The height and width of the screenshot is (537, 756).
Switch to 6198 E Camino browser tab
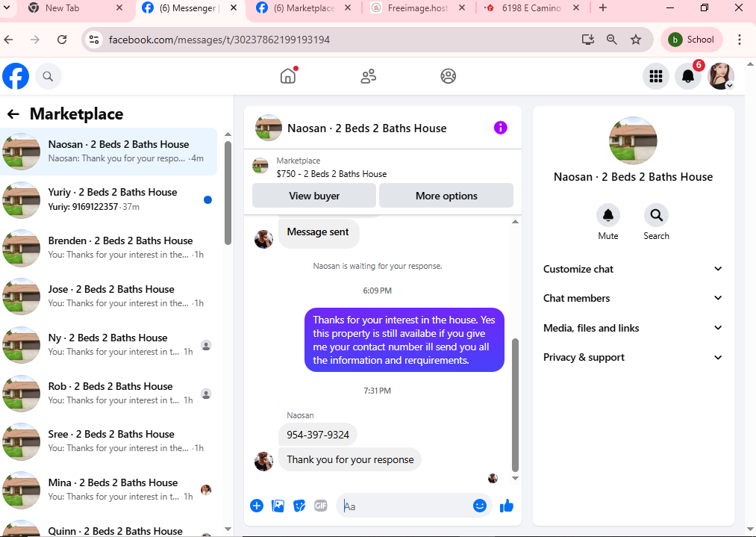pos(531,8)
